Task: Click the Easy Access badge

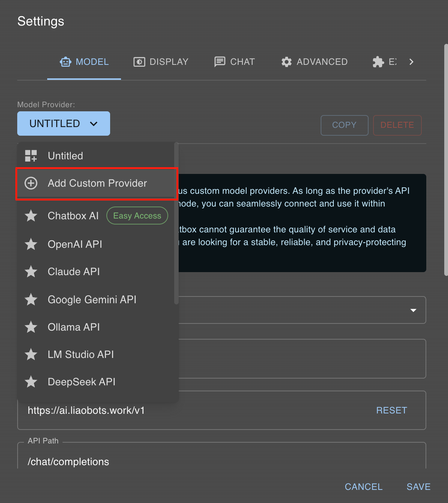Action: pos(137,216)
